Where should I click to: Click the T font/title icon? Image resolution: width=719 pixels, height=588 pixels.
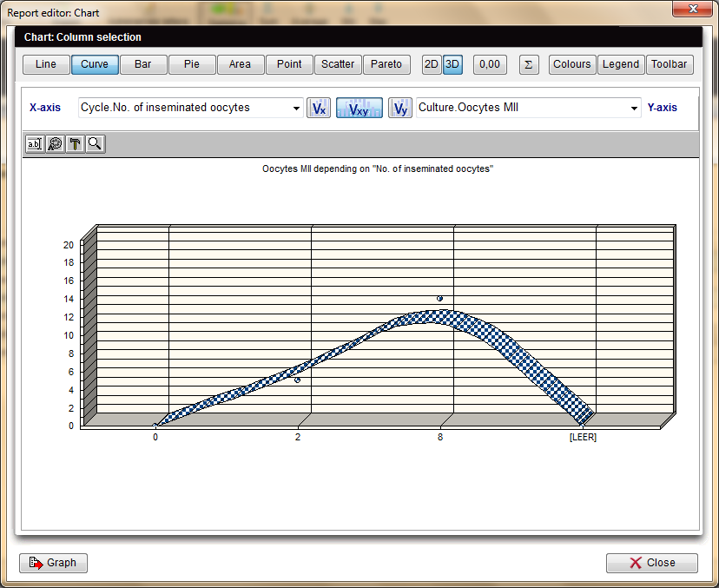click(76, 144)
